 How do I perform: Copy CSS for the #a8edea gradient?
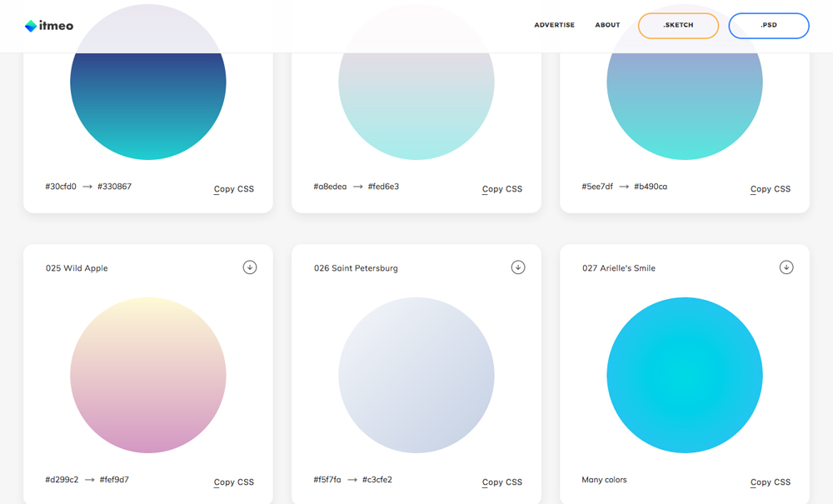pos(502,189)
